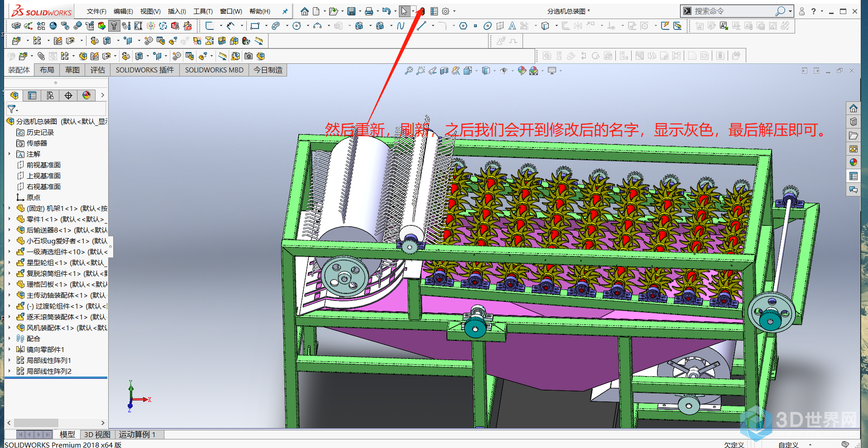Screen dimensions: 868x448
Task: Toggle the Select cursor tool
Action: pos(404,11)
